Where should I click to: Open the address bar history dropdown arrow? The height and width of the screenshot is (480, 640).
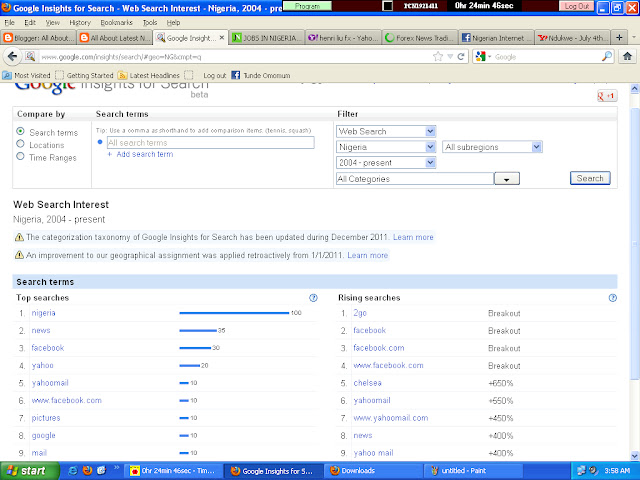coord(450,56)
